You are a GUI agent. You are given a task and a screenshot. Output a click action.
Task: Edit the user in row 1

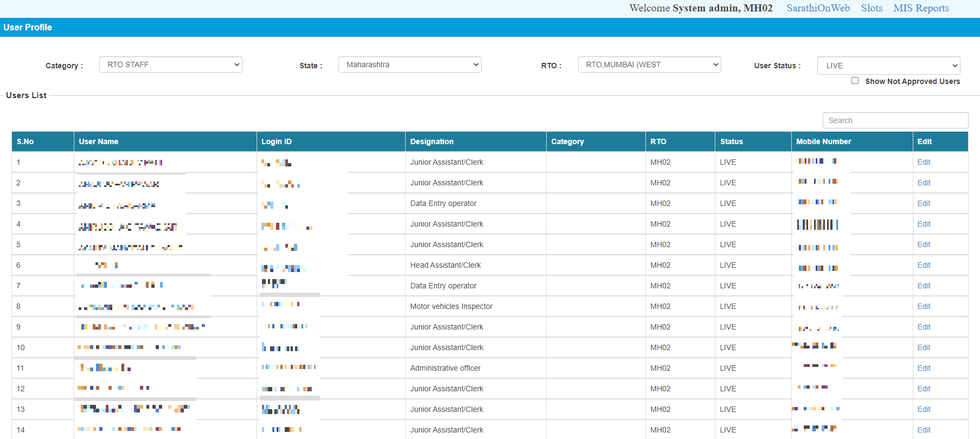924,162
